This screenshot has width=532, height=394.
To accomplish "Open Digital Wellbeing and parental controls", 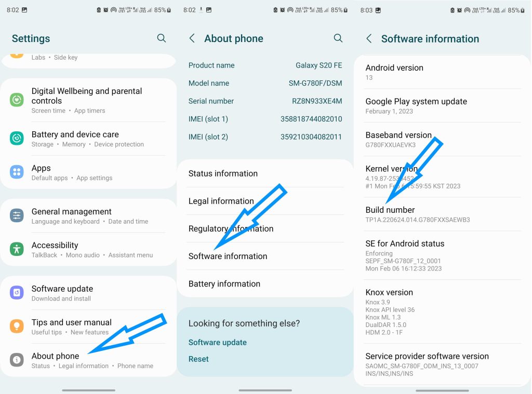I will tap(88, 100).
